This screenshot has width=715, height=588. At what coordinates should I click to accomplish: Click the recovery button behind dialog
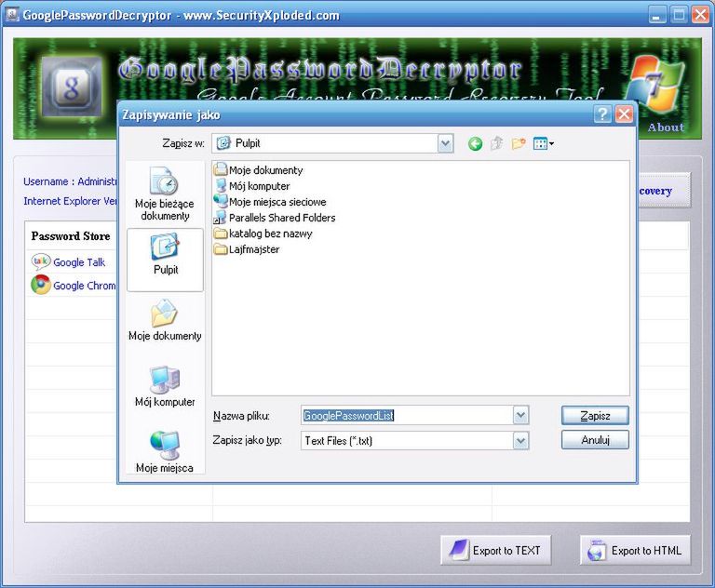(665, 191)
